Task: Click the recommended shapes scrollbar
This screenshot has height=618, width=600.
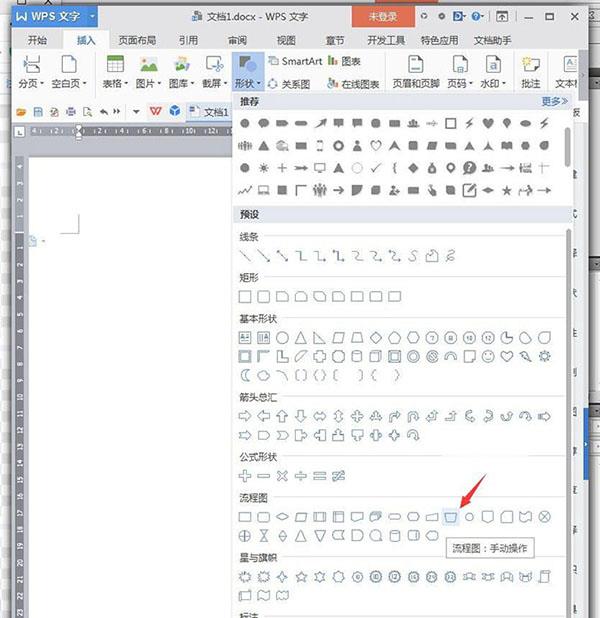Action: 567,147
